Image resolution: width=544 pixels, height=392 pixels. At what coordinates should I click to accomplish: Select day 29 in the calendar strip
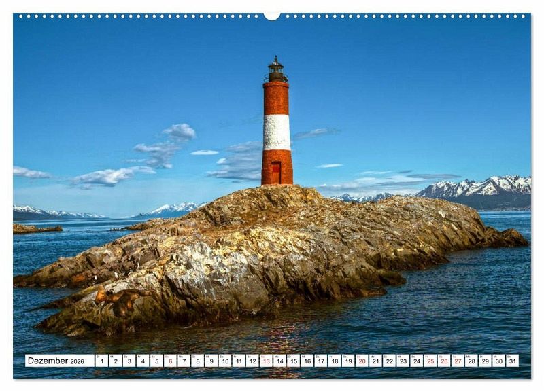486,361
